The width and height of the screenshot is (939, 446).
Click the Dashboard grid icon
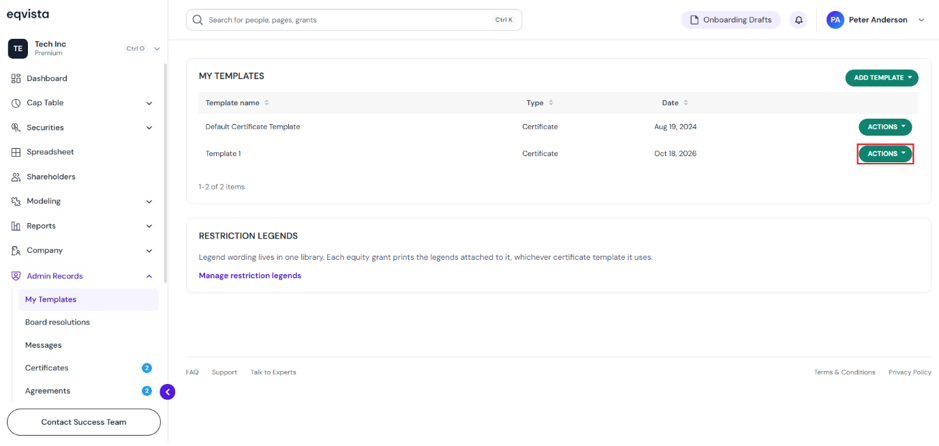pyautogui.click(x=16, y=78)
